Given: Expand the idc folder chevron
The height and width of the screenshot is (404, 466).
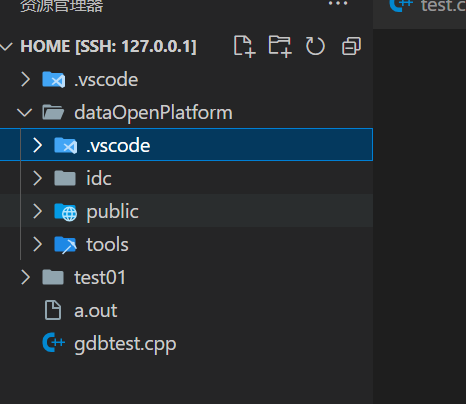Looking at the screenshot, I should [37, 178].
